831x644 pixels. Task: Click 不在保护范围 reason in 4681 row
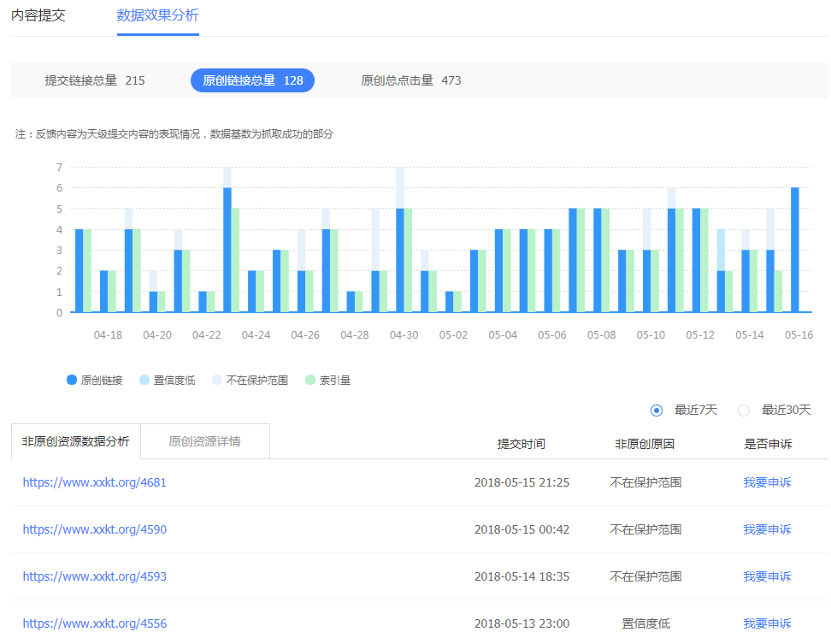(x=645, y=482)
